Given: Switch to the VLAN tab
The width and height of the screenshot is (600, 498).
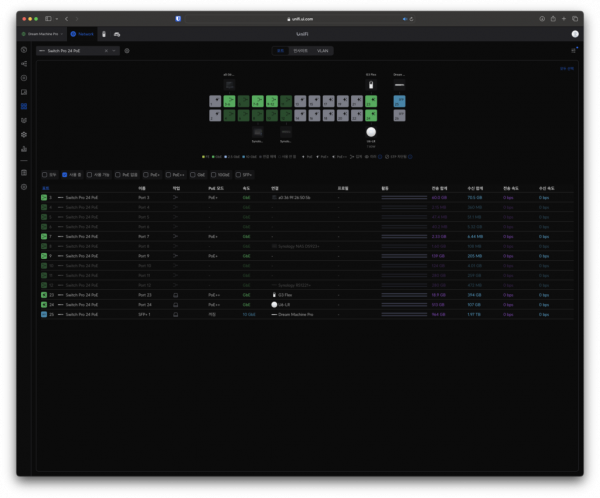Looking at the screenshot, I should pos(323,50).
